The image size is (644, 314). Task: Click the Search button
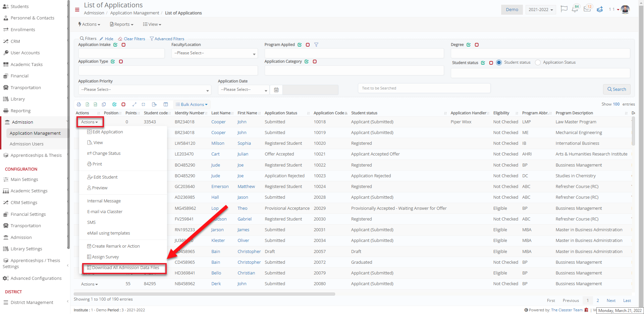(x=616, y=89)
